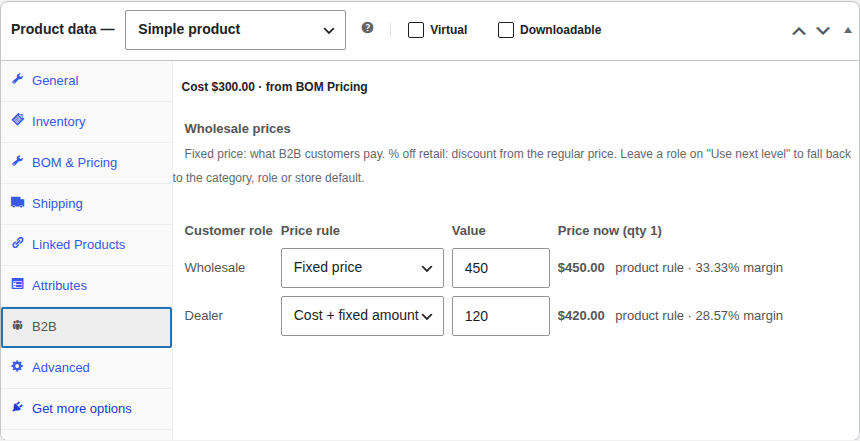Focus the Wholesale value field 450

pyautogui.click(x=501, y=268)
